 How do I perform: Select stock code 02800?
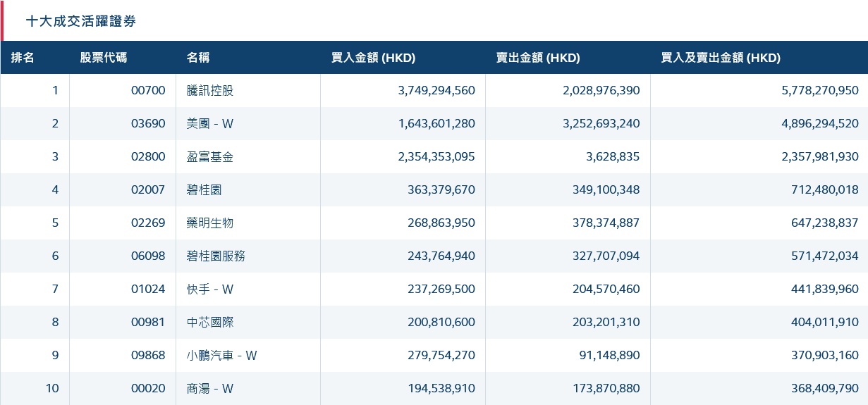[148, 156]
